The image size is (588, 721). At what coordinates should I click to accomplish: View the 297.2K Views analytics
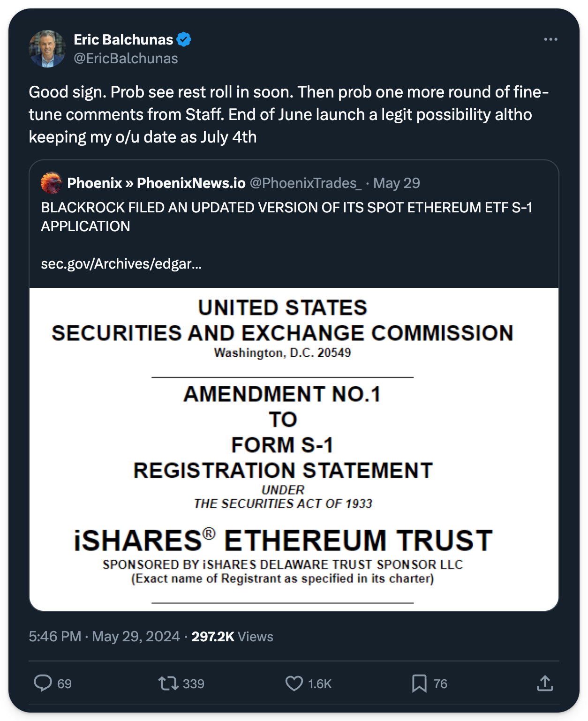pyautogui.click(x=232, y=637)
